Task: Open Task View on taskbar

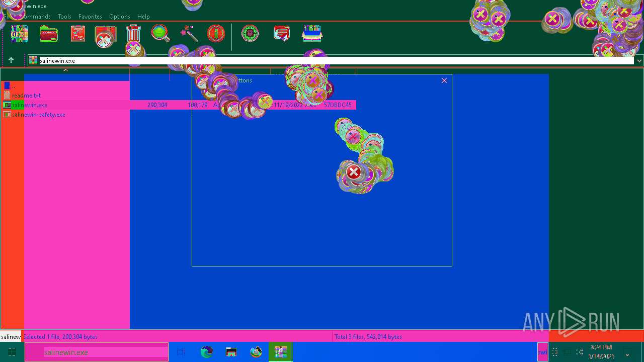Action: click(181, 352)
